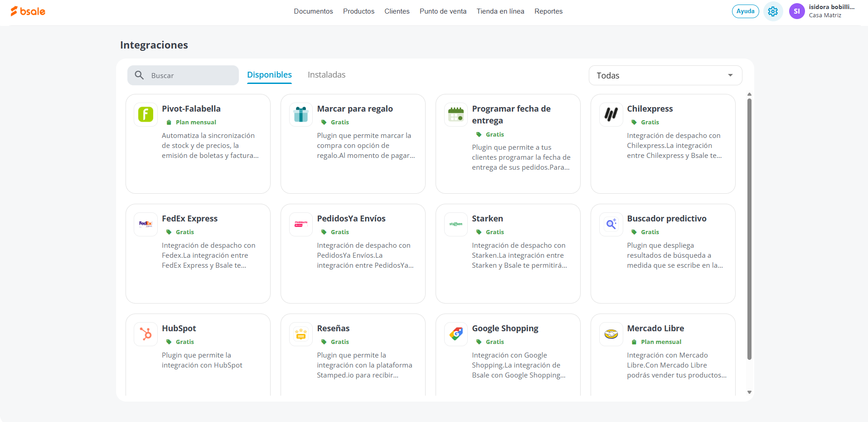Click the Mercado Libre handshake icon
The height and width of the screenshot is (422, 868).
click(x=611, y=334)
